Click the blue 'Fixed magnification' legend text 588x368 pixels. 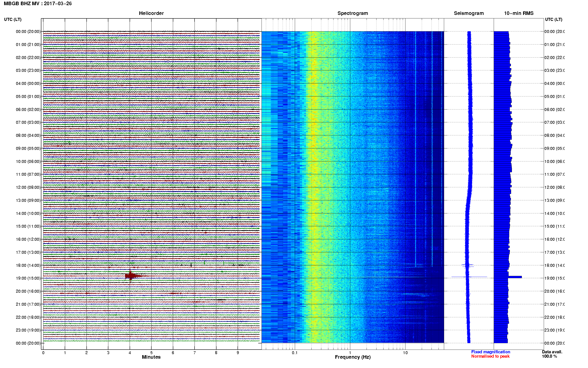pos(491,352)
